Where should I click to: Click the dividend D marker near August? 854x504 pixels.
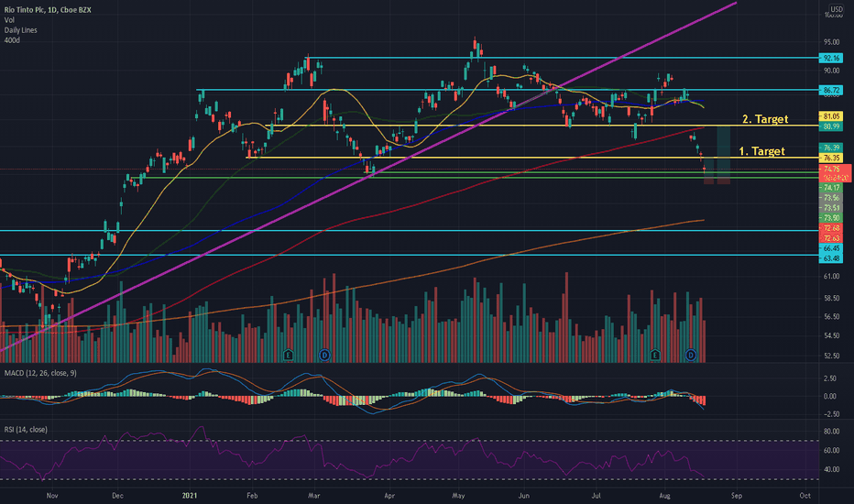(x=691, y=356)
